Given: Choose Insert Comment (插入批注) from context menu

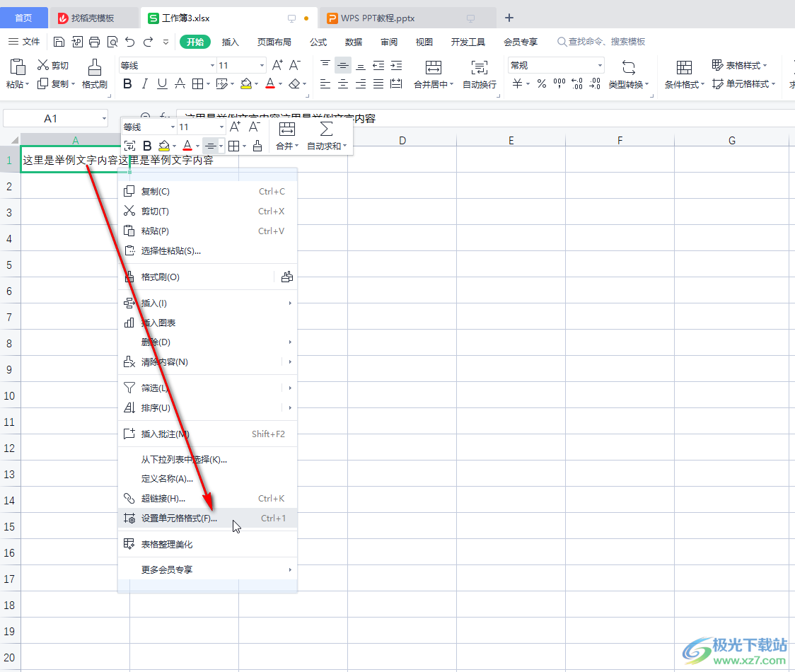Looking at the screenshot, I should (207, 434).
